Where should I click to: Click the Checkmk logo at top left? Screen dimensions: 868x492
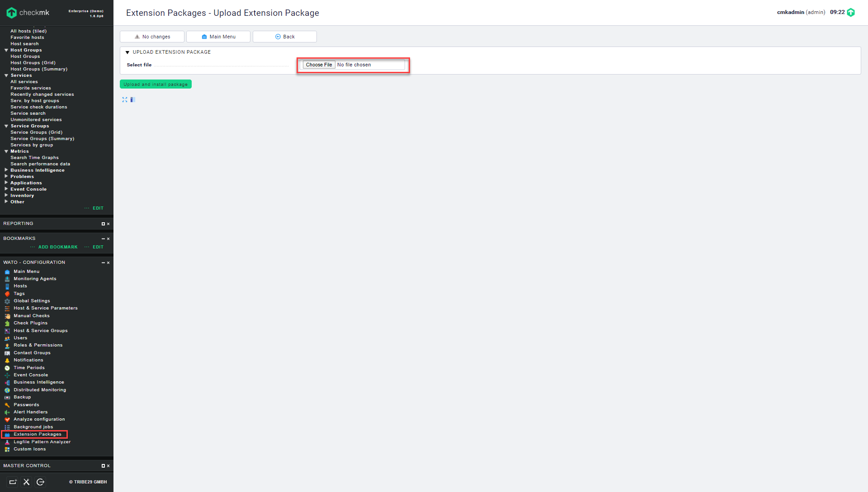tap(28, 13)
